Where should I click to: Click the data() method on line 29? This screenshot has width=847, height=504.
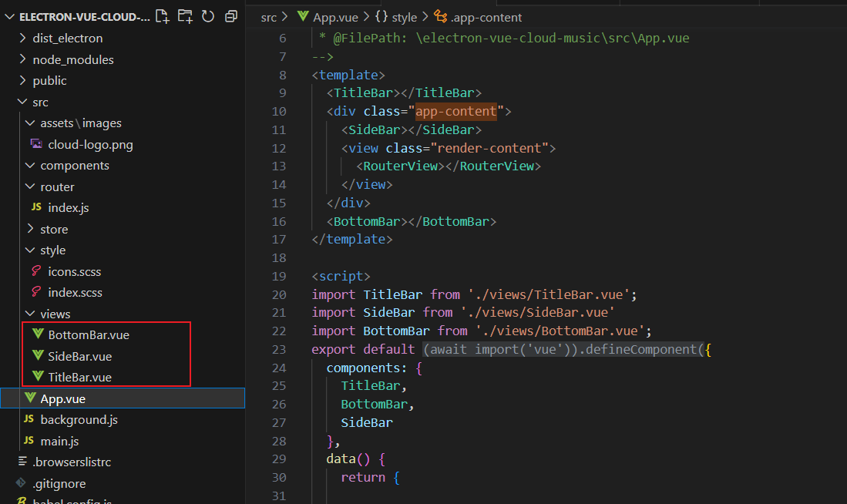tap(348, 459)
